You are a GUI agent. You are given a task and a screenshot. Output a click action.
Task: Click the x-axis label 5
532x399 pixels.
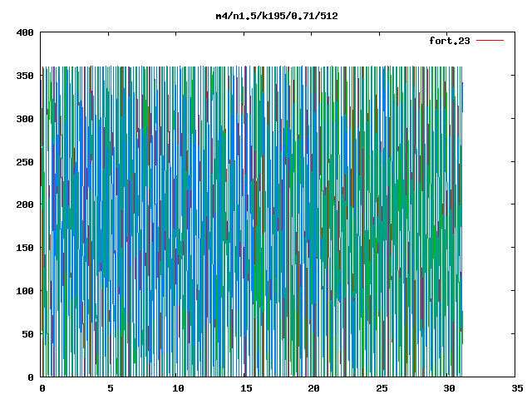[111, 388]
